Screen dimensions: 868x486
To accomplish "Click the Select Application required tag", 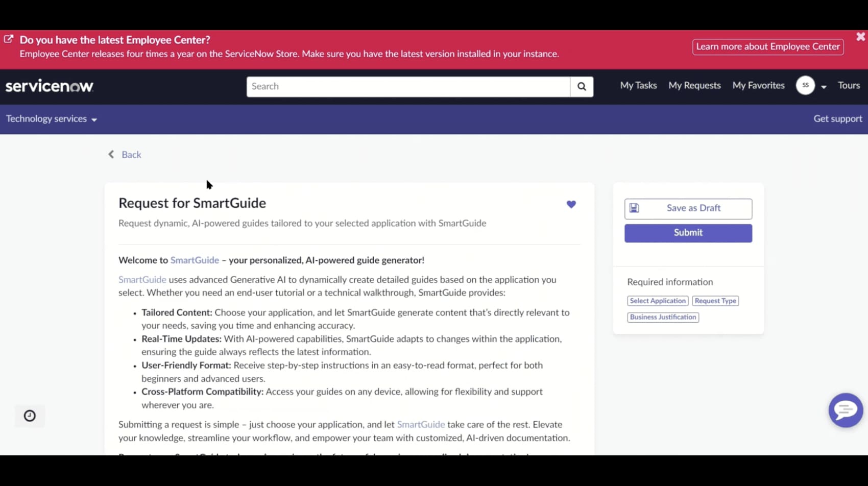I will pyautogui.click(x=658, y=301).
